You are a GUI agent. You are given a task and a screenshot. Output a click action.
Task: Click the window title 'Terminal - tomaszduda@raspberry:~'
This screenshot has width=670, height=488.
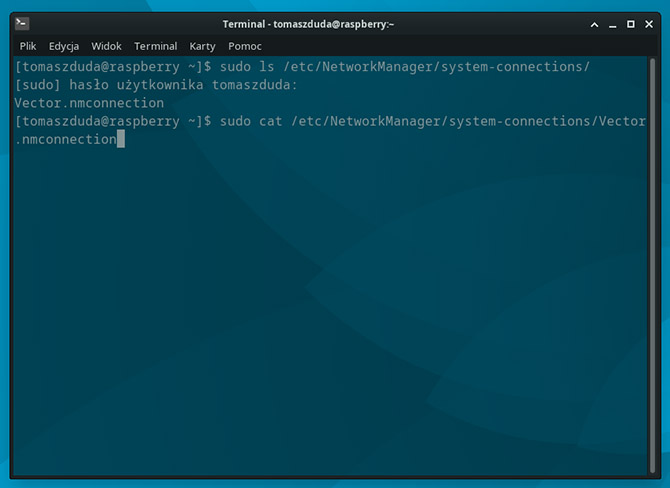308,24
